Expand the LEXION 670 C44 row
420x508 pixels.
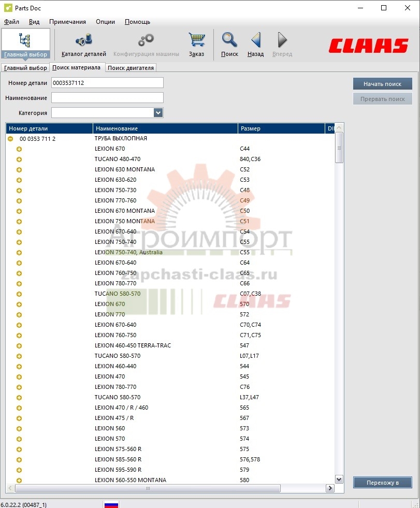point(19,149)
